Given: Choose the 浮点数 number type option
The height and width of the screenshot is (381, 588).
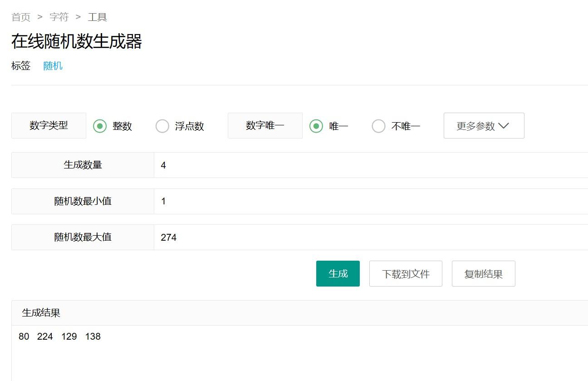Looking at the screenshot, I should tap(162, 126).
